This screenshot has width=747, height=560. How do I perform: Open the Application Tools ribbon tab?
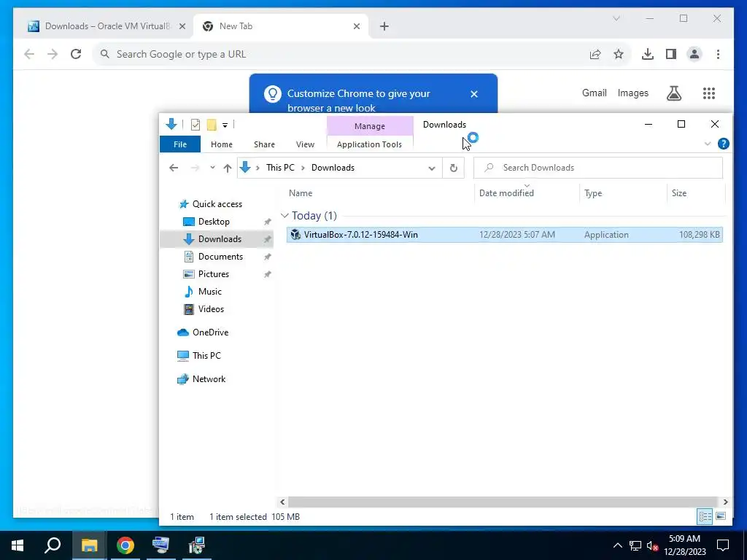(x=369, y=144)
